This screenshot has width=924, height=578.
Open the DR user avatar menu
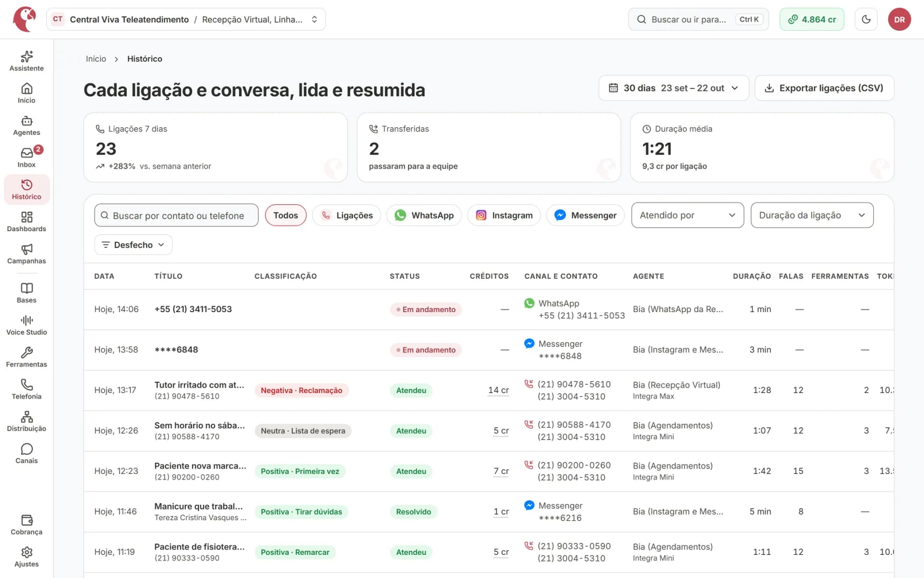[899, 19]
